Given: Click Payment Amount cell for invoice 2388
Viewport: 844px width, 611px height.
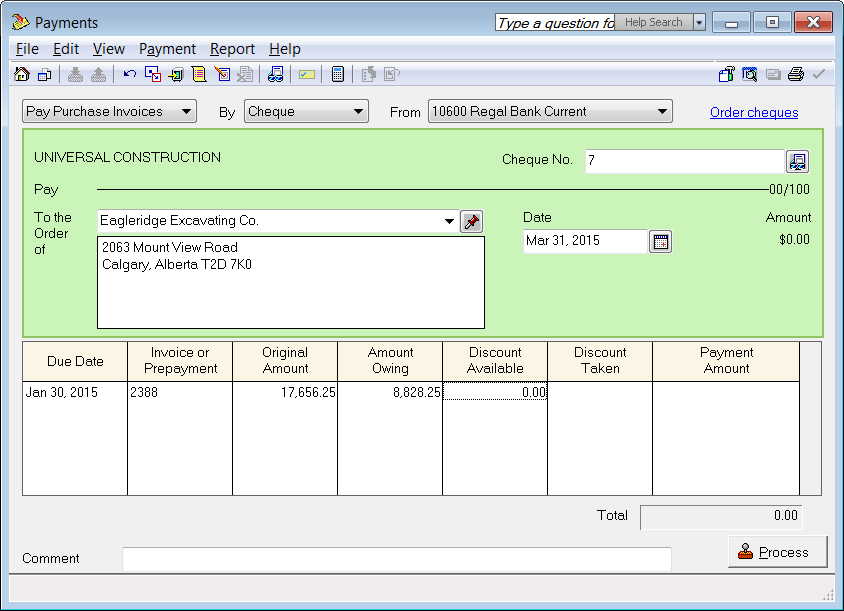Looking at the screenshot, I should tap(725, 393).
